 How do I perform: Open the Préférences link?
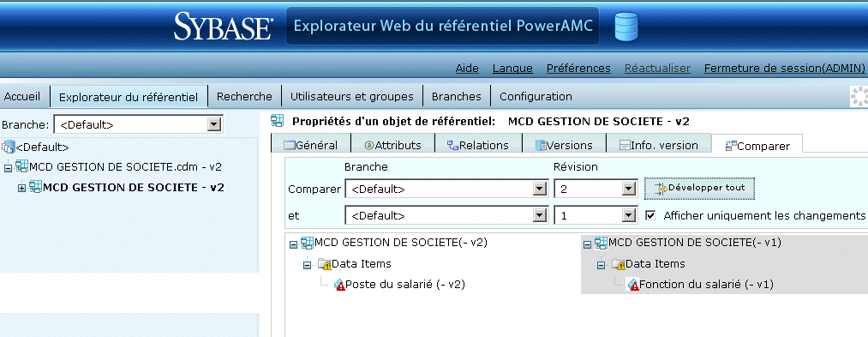pyautogui.click(x=578, y=69)
